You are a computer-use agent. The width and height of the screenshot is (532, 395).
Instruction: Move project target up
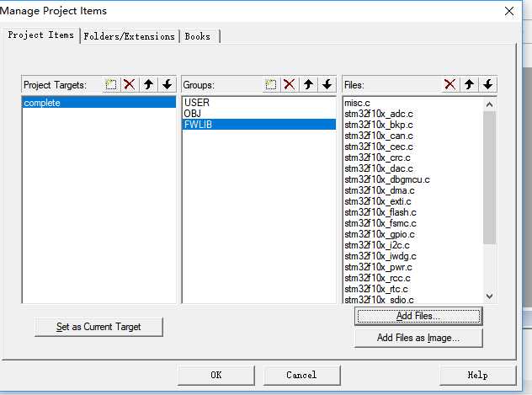pyautogui.click(x=148, y=84)
